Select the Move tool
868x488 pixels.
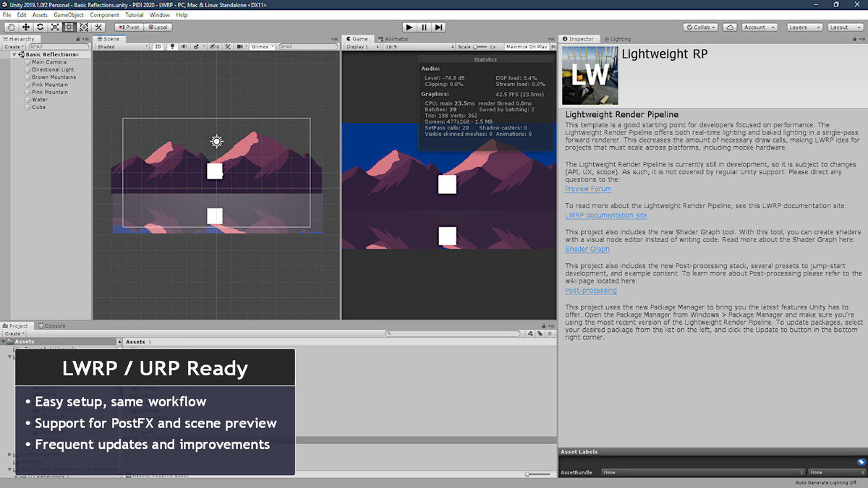click(25, 27)
